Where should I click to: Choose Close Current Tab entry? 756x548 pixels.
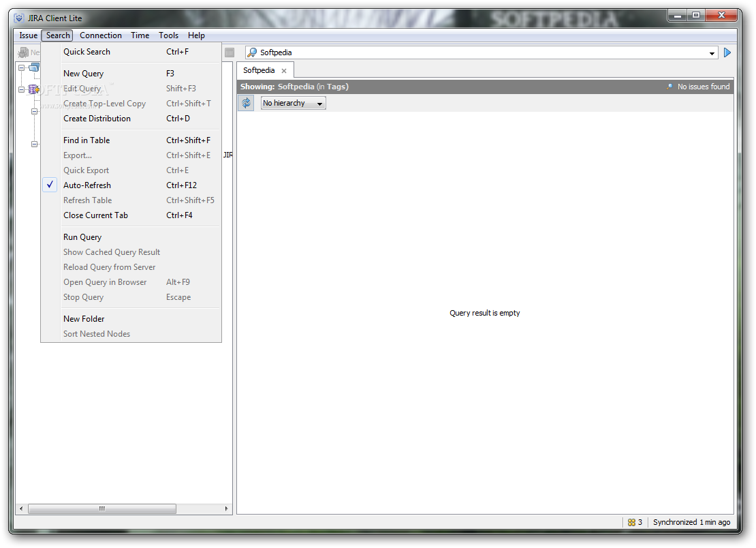131,215
